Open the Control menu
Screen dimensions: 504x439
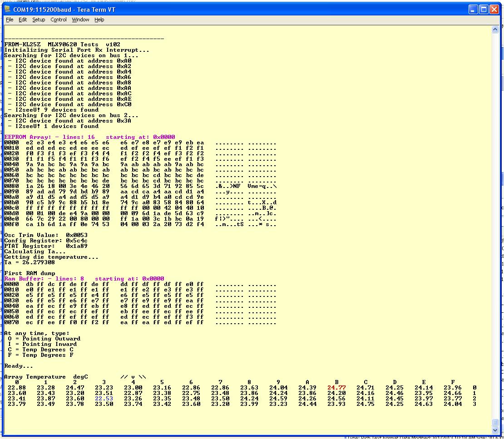pyautogui.click(x=59, y=20)
